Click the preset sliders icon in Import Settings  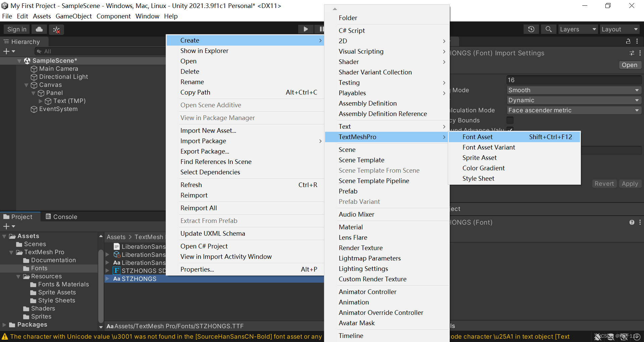(x=632, y=53)
